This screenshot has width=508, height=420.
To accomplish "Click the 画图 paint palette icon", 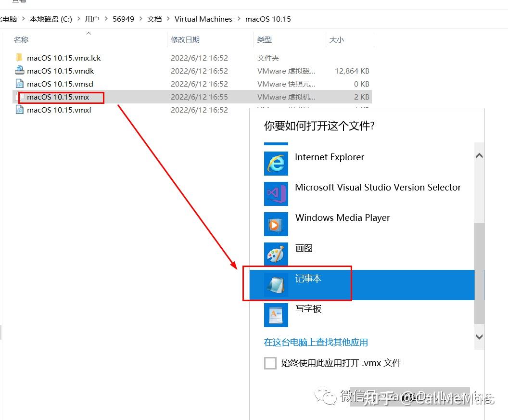I will click(x=276, y=255).
